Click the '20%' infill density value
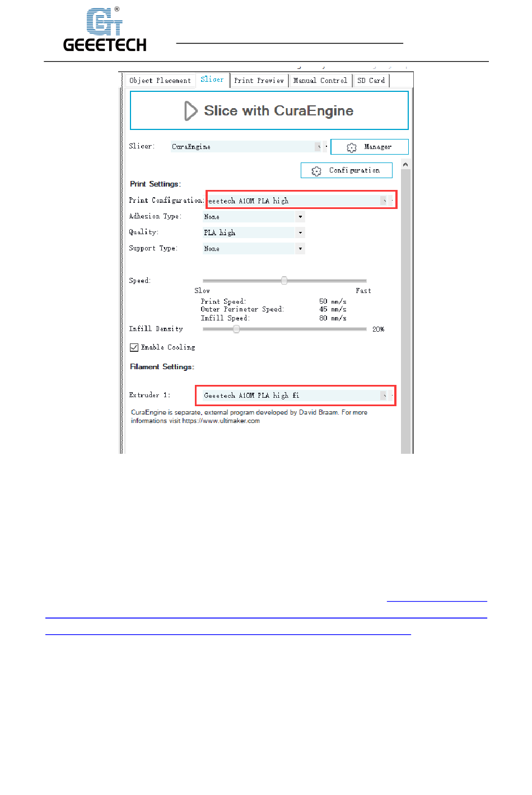Viewport: 532px width, 795px height. tap(379, 329)
